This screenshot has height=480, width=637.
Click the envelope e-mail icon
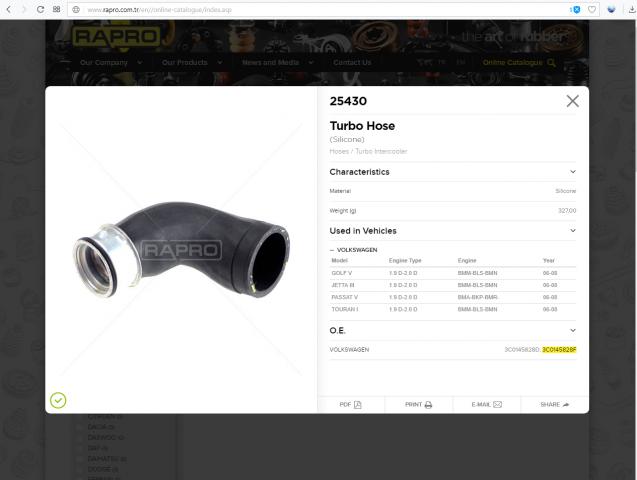pyautogui.click(x=497, y=404)
